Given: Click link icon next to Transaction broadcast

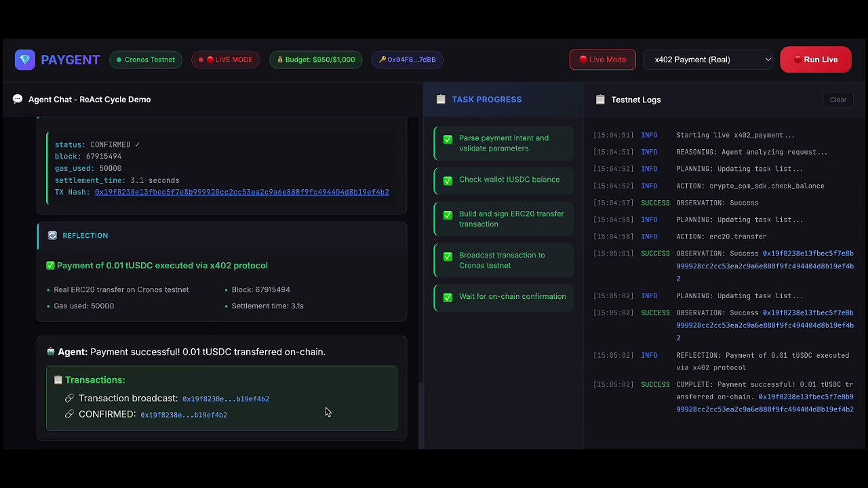Looking at the screenshot, I should [x=69, y=399].
